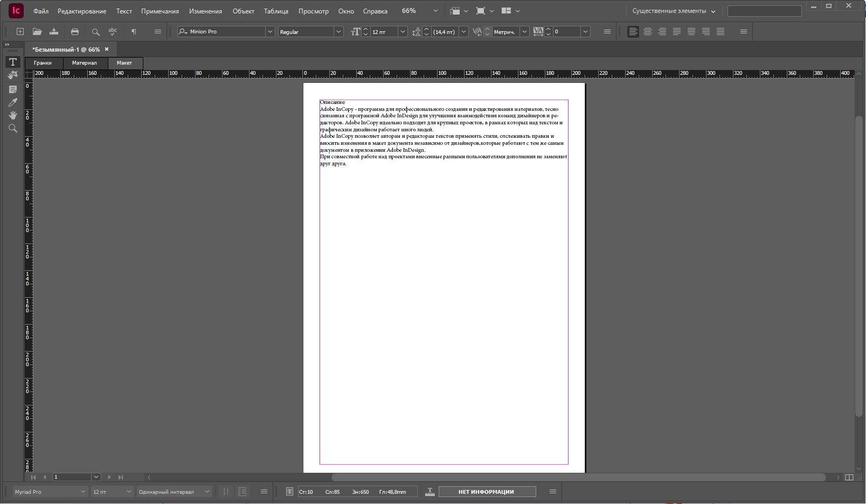Switch to the Макет view tab
The height and width of the screenshot is (504, 866).
pyautogui.click(x=124, y=63)
